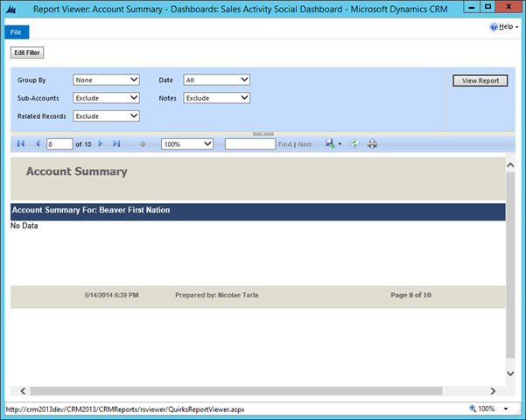
Task: Click the back to parent report arrow
Action: (x=143, y=143)
